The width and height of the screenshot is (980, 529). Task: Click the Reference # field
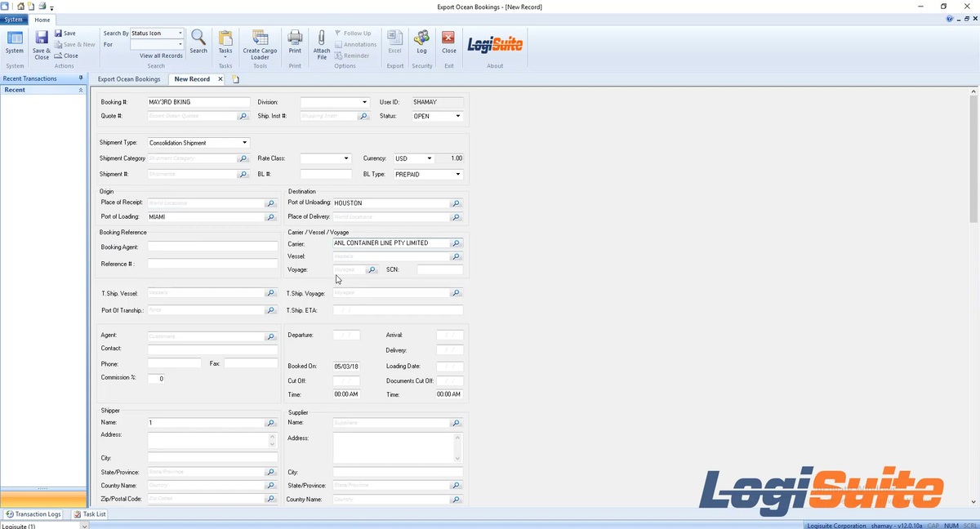coord(212,264)
